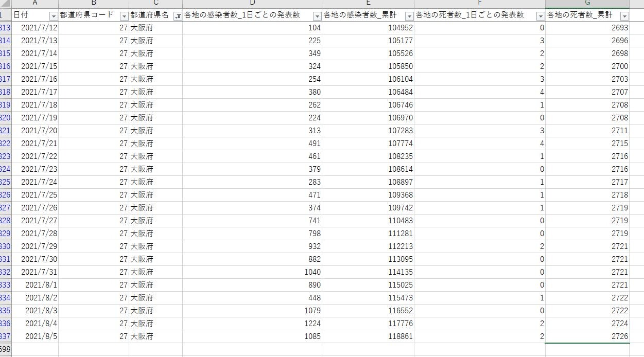Screen dimensions: 644x357
Task: Click the header cell 都道府県名
Action: 155,15
